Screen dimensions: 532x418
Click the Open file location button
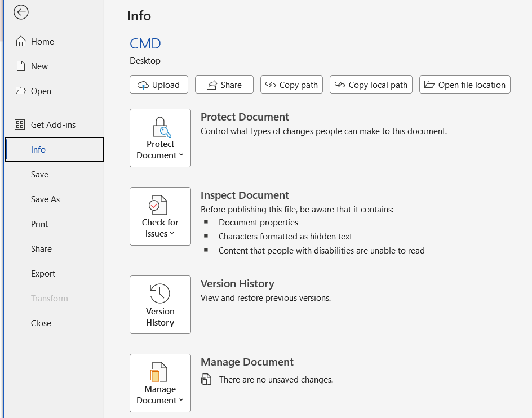point(464,85)
